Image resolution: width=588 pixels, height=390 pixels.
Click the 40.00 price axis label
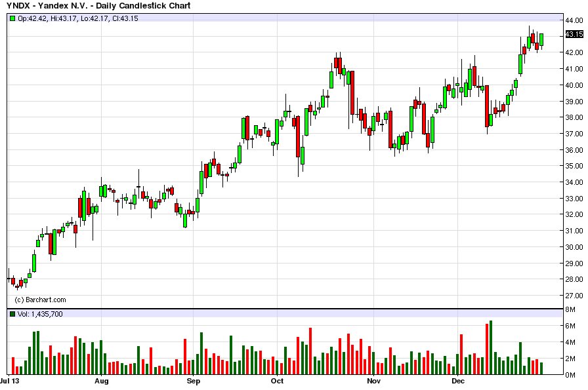pyautogui.click(x=574, y=85)
